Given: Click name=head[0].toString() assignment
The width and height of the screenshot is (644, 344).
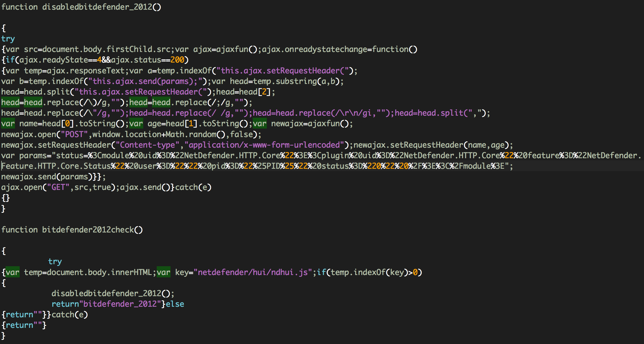Looking at the screenshot, I should (x=72, y=124).
